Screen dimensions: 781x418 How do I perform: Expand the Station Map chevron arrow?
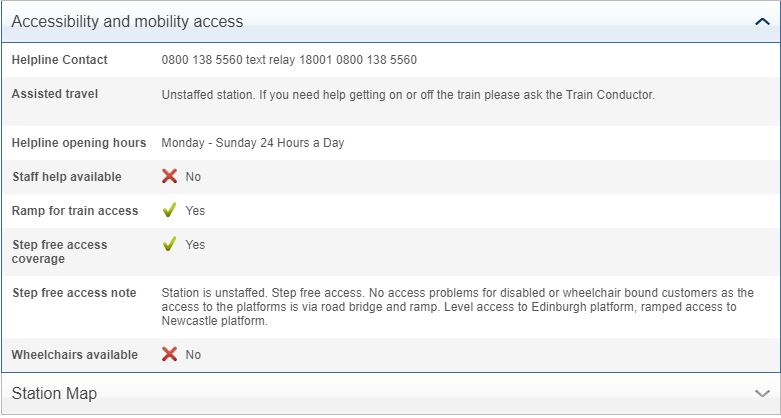(x=762, y=393)
